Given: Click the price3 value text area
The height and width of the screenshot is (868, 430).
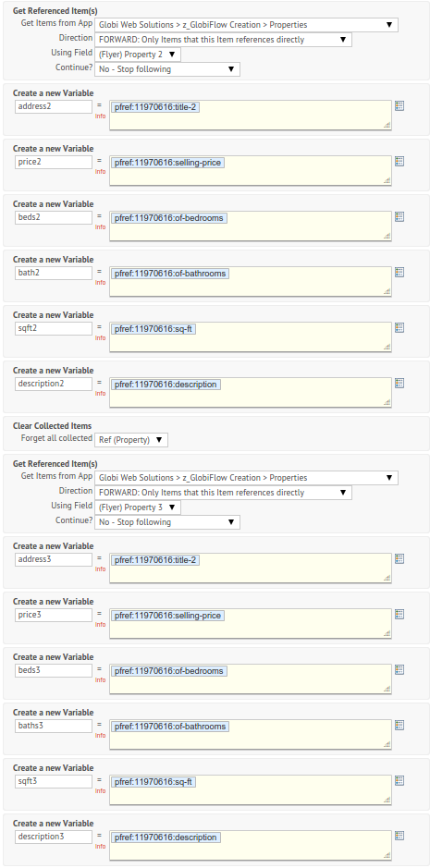Looking at the screenshot, I should (251, 624).
